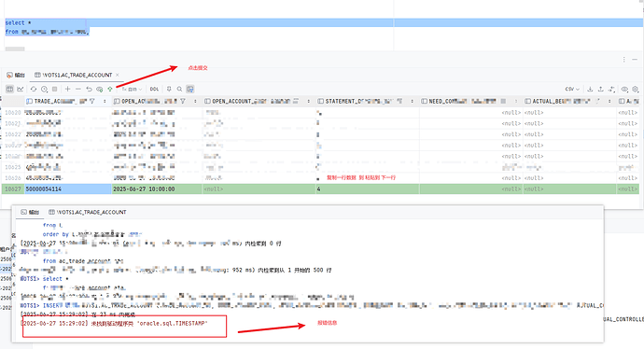
Task: Click WOTS1> INSERT statement console line
Action: [312, 305]
